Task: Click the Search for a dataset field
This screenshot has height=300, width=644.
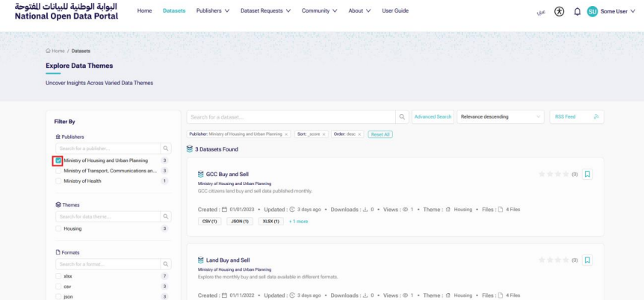Action: tap(291, 116)
